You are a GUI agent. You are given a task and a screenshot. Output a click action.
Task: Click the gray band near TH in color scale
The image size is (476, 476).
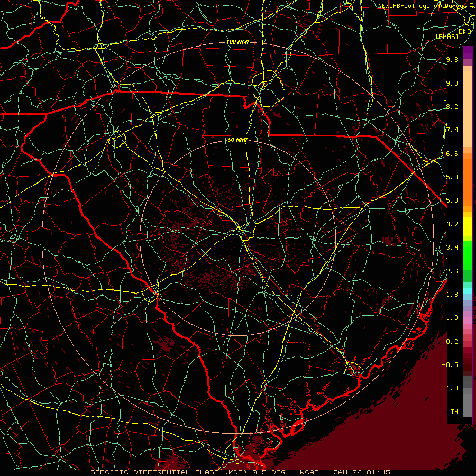click(467, 402)
